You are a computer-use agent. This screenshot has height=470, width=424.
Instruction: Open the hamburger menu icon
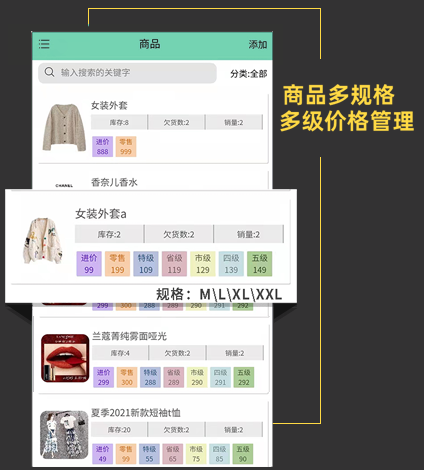[44, 44]
